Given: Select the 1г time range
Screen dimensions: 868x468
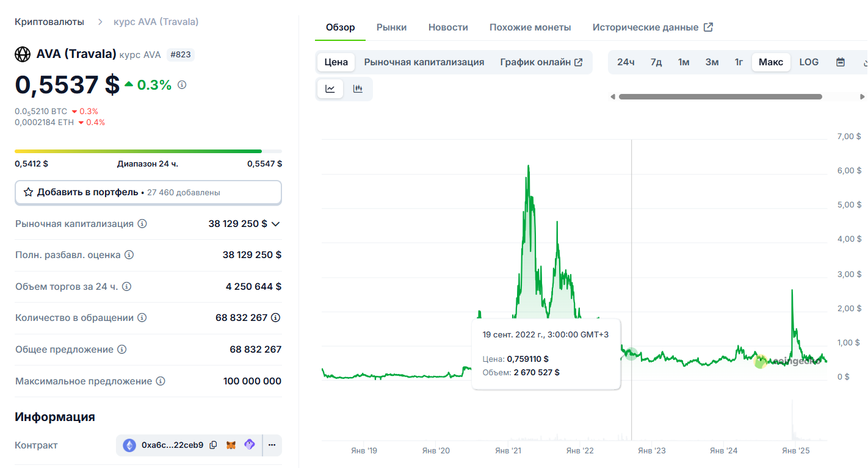Looking at the screenshot, I should (x=739, y=62).
